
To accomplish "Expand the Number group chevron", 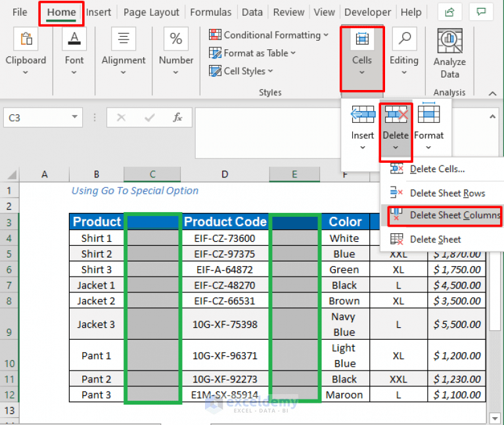I will (175, 73).
